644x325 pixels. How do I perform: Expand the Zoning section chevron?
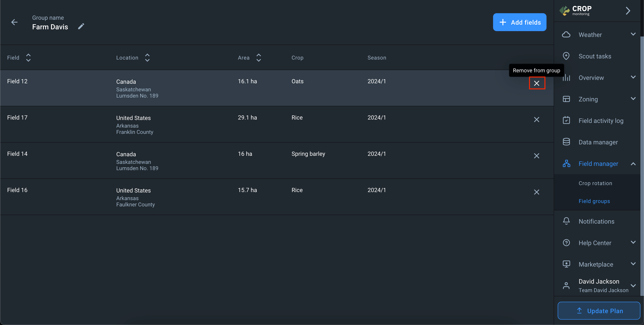click(x=633, y=99)
